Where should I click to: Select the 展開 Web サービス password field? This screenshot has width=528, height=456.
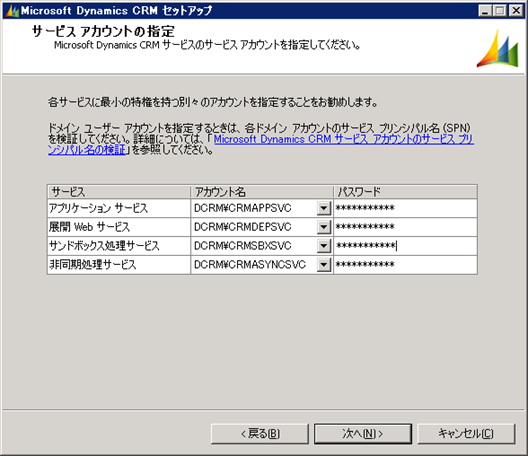coord(405,227)
